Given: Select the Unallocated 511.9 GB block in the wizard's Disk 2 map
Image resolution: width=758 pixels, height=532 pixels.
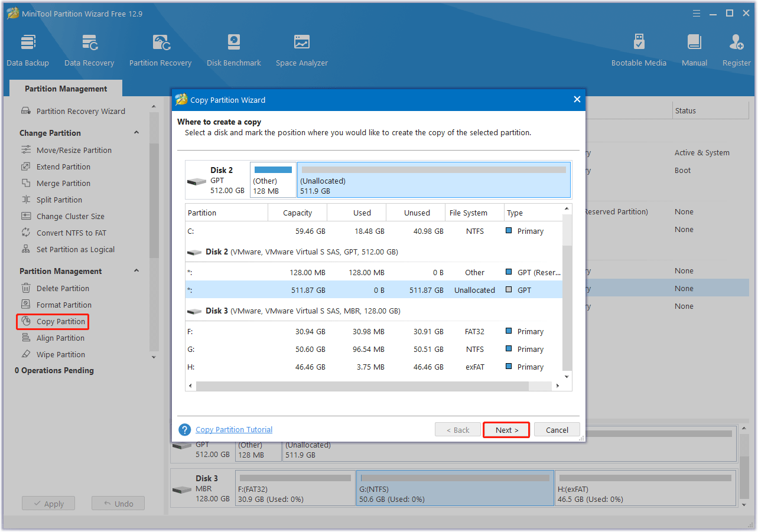Looking at the screenshot, I should [x=434, y=179].
